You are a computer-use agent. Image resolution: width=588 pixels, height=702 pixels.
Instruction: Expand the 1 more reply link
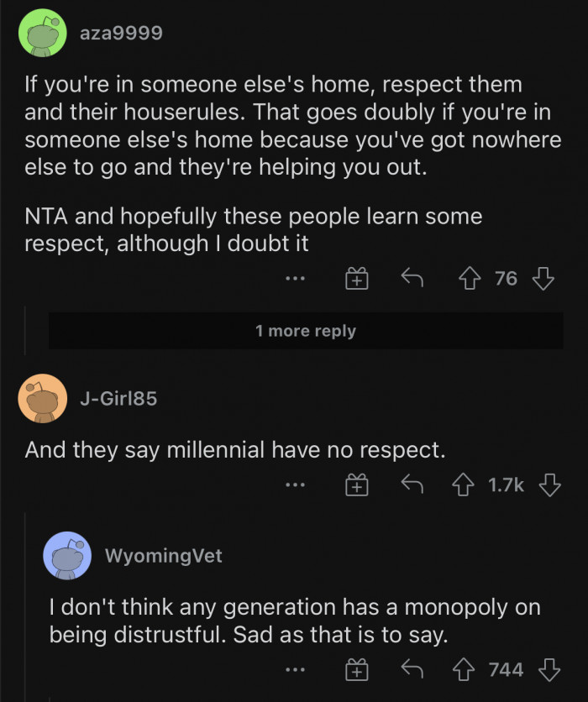(x=306, y=331)
